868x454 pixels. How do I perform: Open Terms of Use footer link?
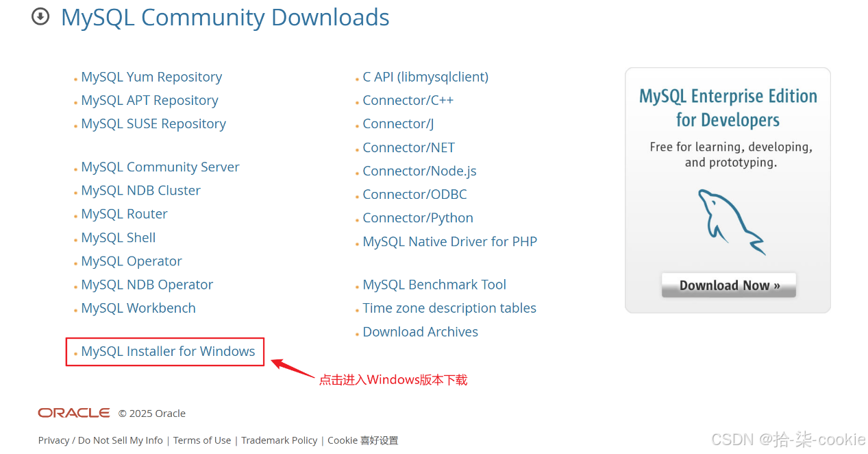click(x=202, y=440)
